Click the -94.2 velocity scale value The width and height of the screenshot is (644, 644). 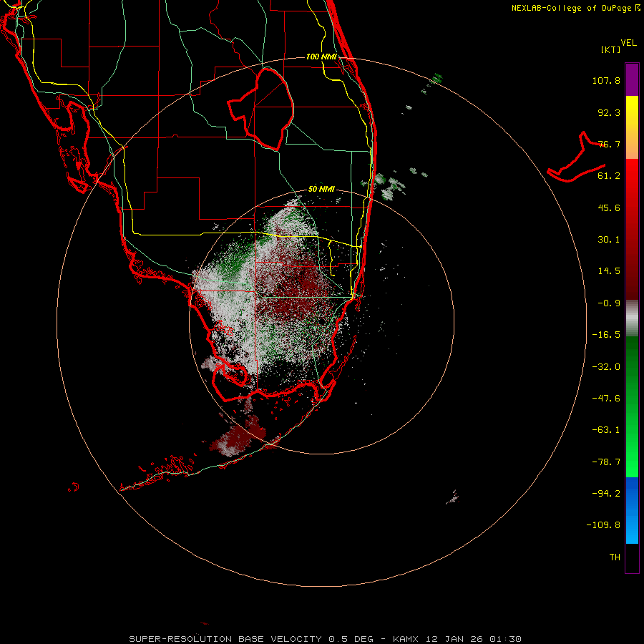[x=606, y=493]
